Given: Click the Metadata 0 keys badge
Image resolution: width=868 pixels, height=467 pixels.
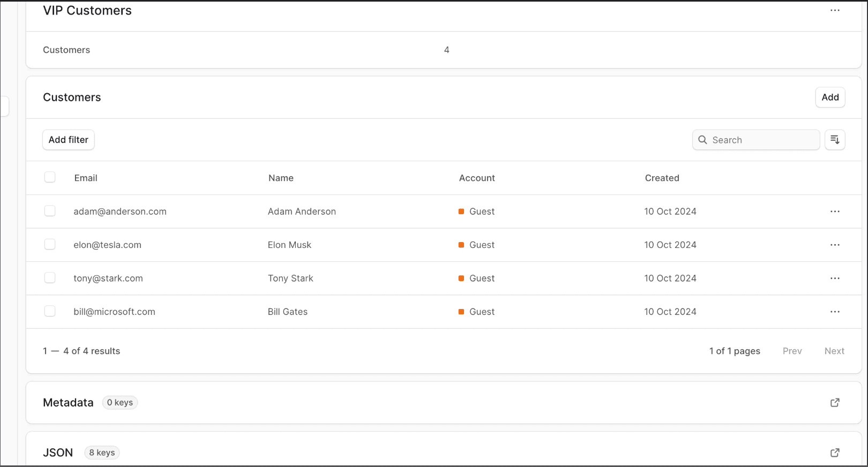Looking at the screenshot, I should pos(120,403).
